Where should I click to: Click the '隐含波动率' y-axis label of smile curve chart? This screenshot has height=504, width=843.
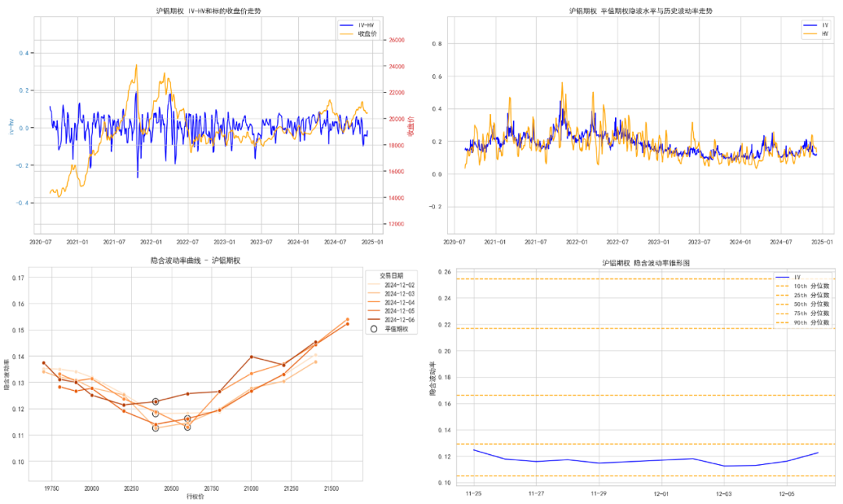tap(7, 373)
